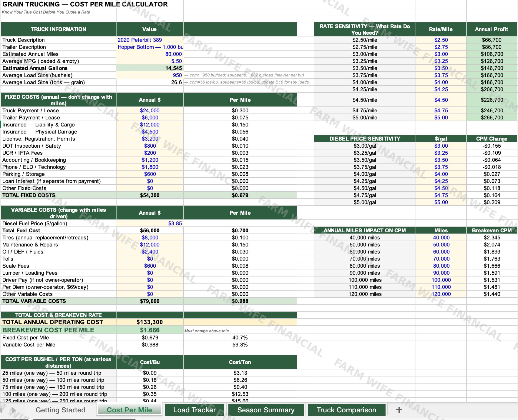Click Total Fuel Cost amount $56,000

tap(150, 231)
